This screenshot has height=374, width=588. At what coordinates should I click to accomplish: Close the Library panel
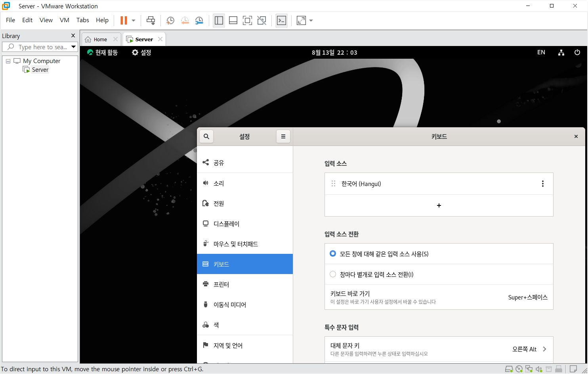[x=73, y=35]
